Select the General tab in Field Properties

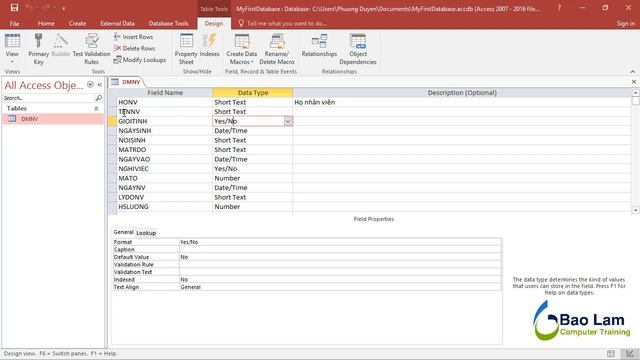123,232
